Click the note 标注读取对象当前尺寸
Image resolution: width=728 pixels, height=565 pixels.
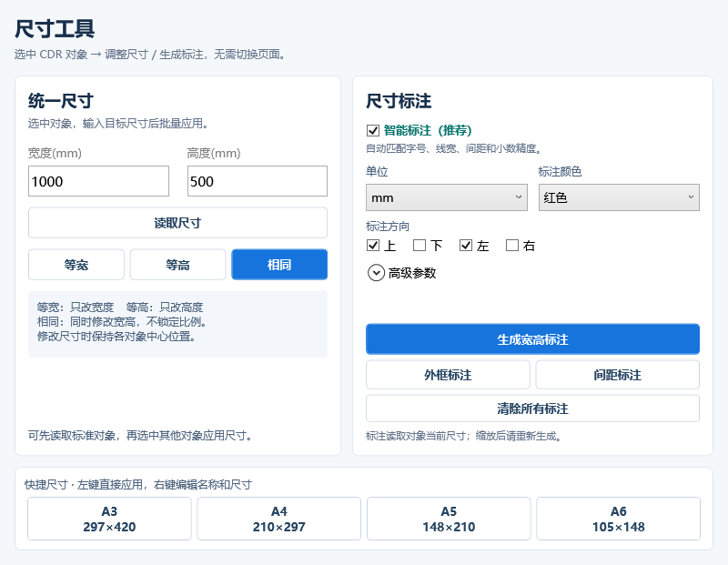(416, 436)
